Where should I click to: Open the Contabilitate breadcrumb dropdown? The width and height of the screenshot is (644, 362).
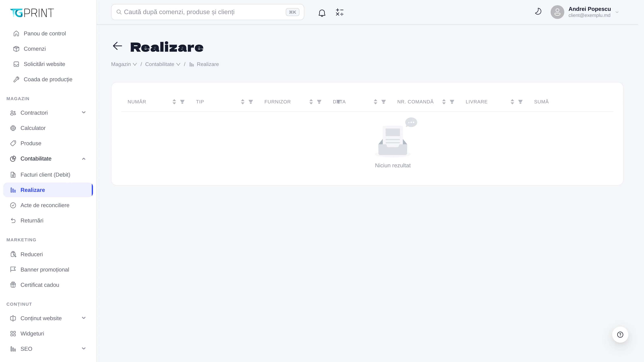(163, 64)
